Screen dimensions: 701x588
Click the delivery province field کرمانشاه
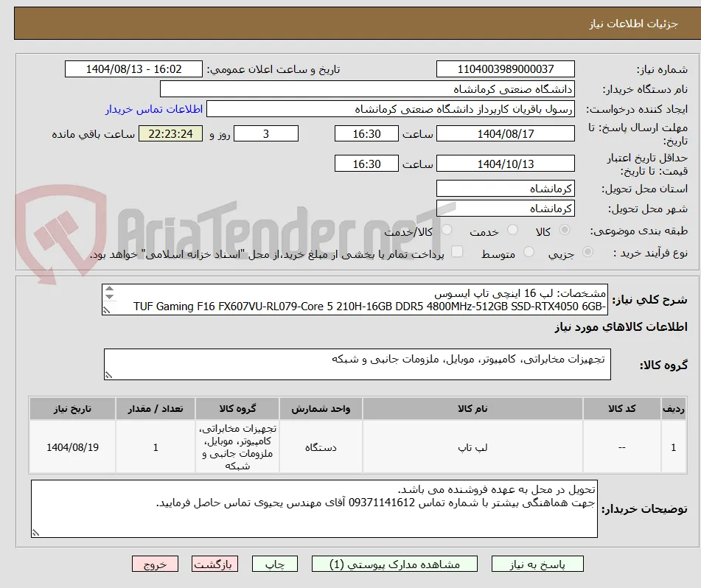point(506,189)
